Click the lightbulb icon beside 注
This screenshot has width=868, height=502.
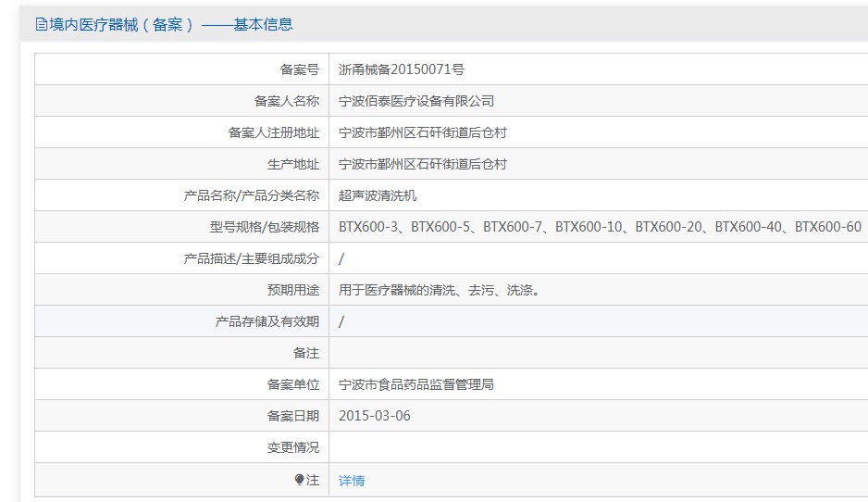click(x=299, y=479)
